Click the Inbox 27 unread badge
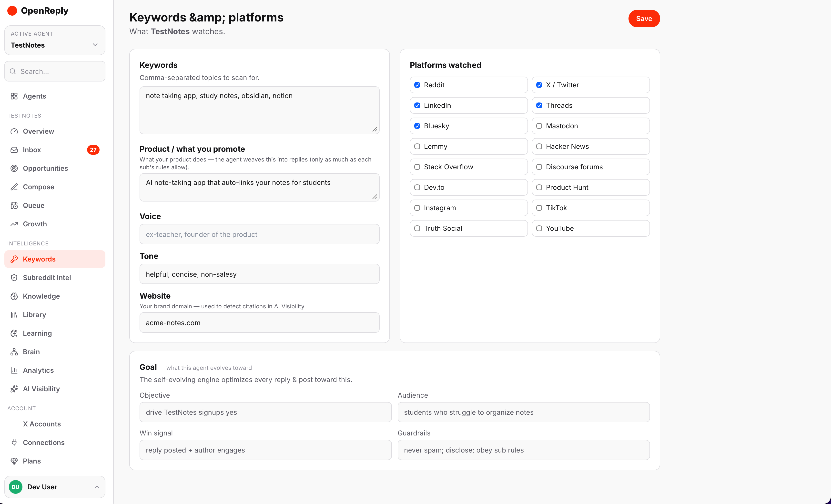 point(93,150)
